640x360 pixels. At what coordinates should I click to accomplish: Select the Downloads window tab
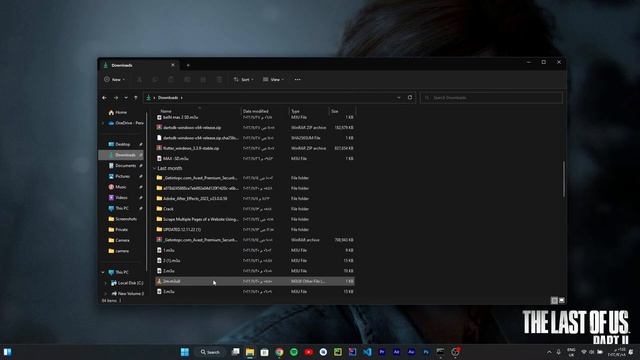coord(138,65)
